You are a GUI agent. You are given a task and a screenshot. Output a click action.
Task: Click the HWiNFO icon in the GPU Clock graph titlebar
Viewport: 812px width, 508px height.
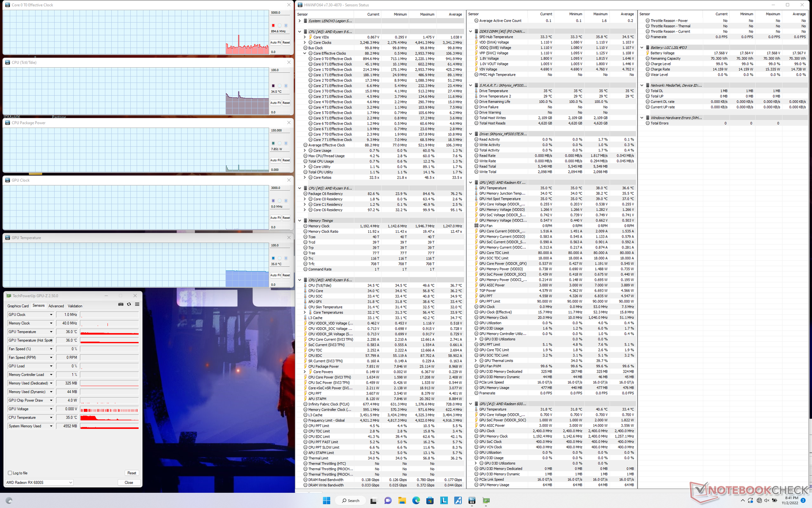(8, 180)
